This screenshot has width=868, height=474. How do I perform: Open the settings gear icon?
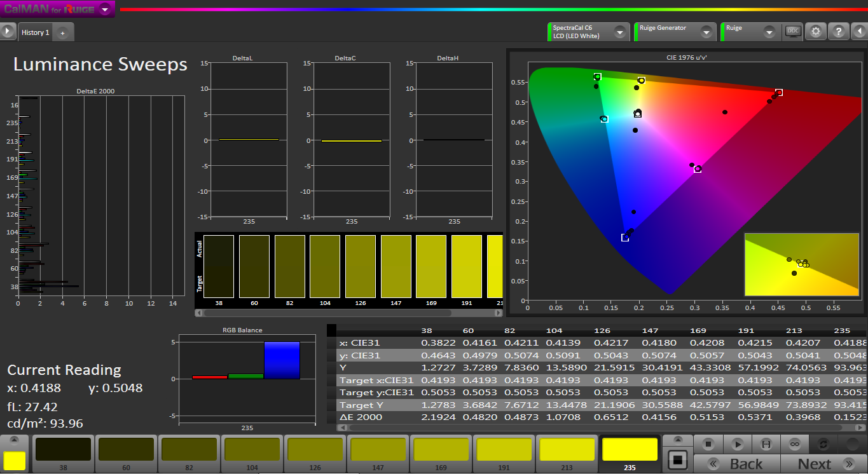click(816, 32)
